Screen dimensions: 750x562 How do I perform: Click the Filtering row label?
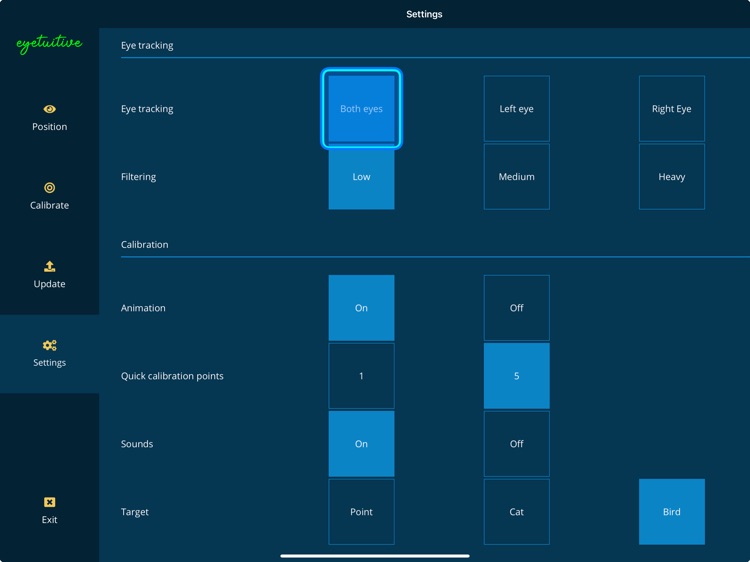[138, 176]
